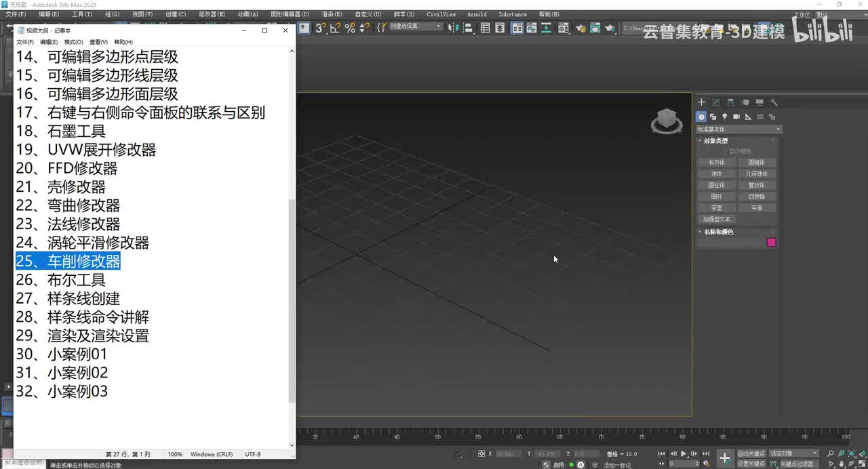This screenshot has height=469, width=868.
Task: Open the Hierarchy tab in command panel
Action: click(730, 102)
